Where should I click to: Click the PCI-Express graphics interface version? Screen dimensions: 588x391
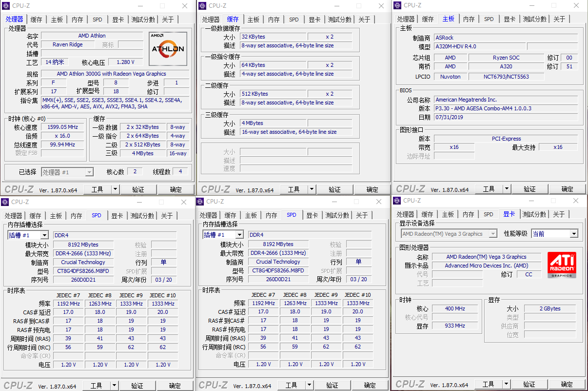pos(506,139)
